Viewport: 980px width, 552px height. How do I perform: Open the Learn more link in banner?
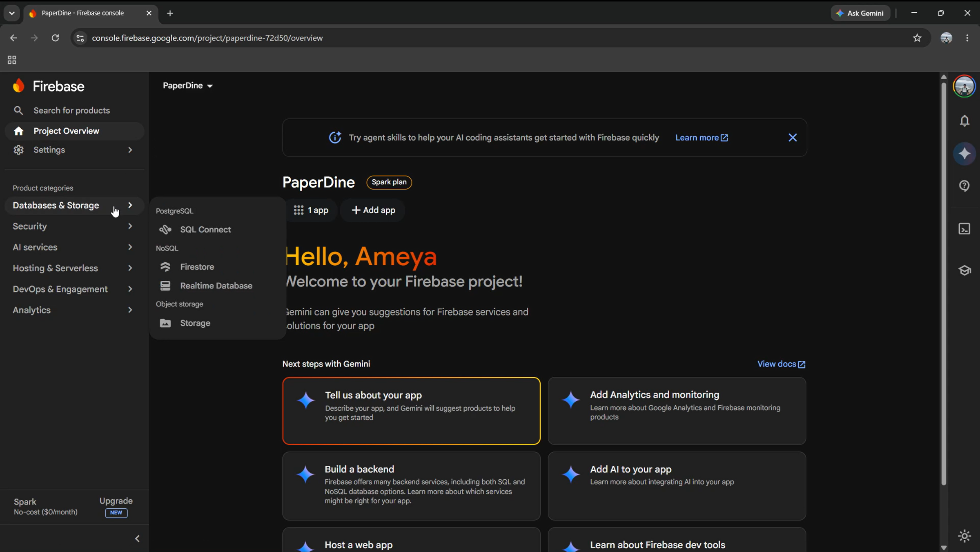(x=702, y=138)
